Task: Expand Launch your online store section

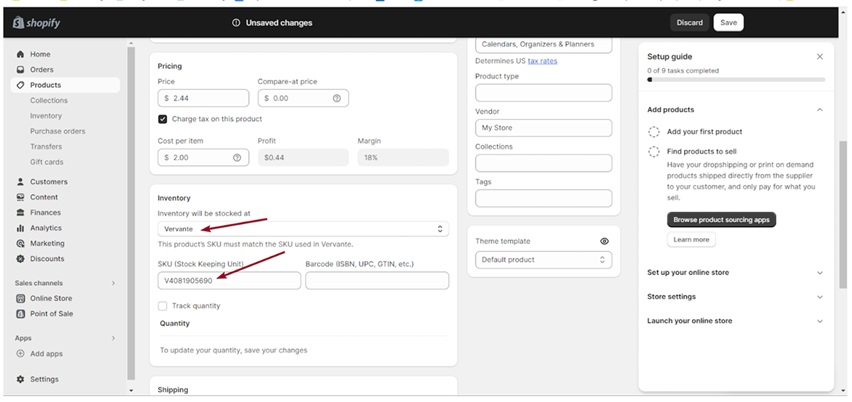Action: [820, 321]
